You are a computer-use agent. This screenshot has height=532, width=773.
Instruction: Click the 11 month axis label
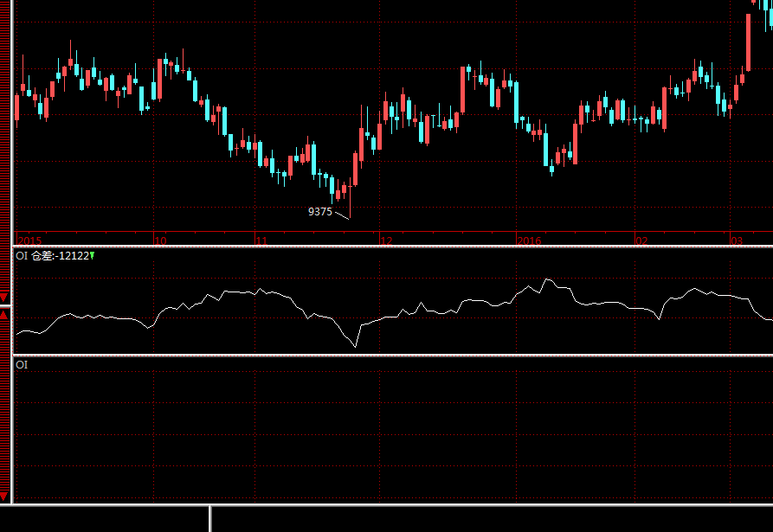pyautogui.click(x=261, y=240)
